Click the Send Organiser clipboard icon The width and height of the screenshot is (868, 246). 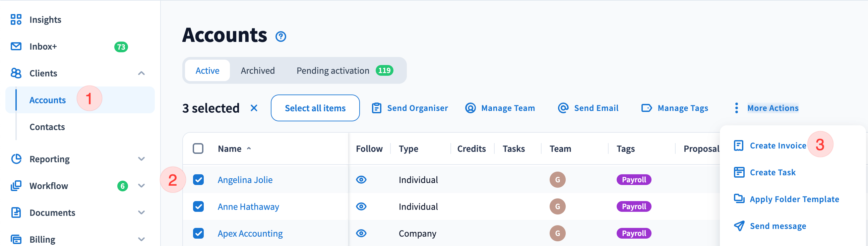[376, 108]
